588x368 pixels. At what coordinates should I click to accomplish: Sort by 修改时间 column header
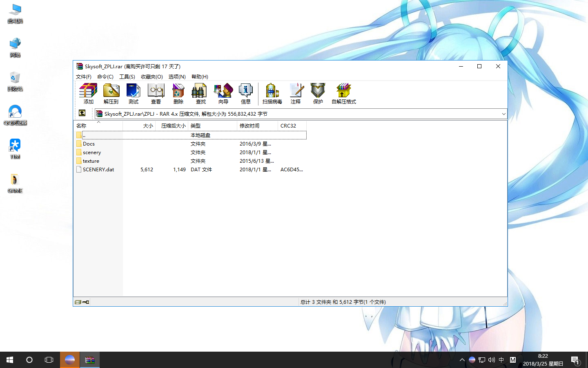coord(257,126)
